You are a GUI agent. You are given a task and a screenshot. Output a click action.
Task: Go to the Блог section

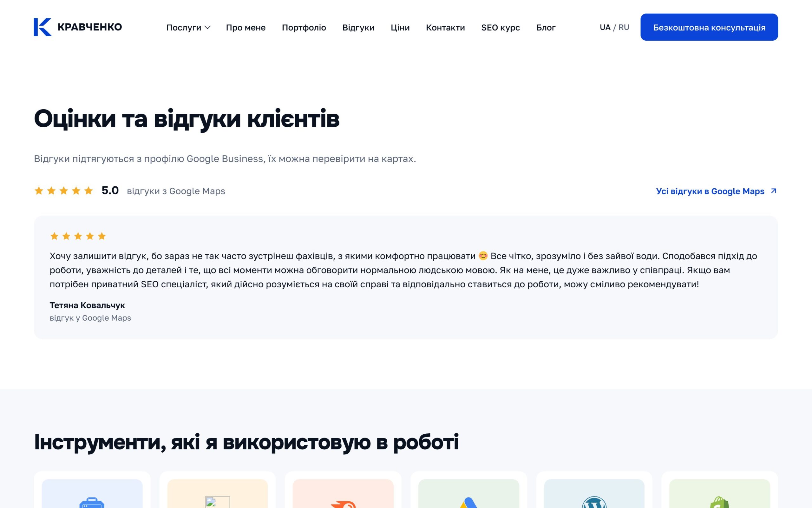(x=546, y=28)
